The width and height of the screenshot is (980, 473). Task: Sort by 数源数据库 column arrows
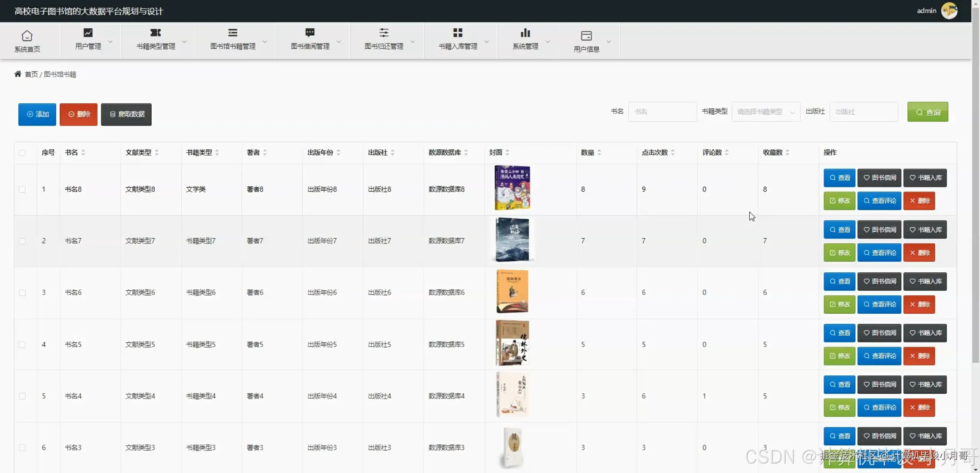click(x=466, y=152)
